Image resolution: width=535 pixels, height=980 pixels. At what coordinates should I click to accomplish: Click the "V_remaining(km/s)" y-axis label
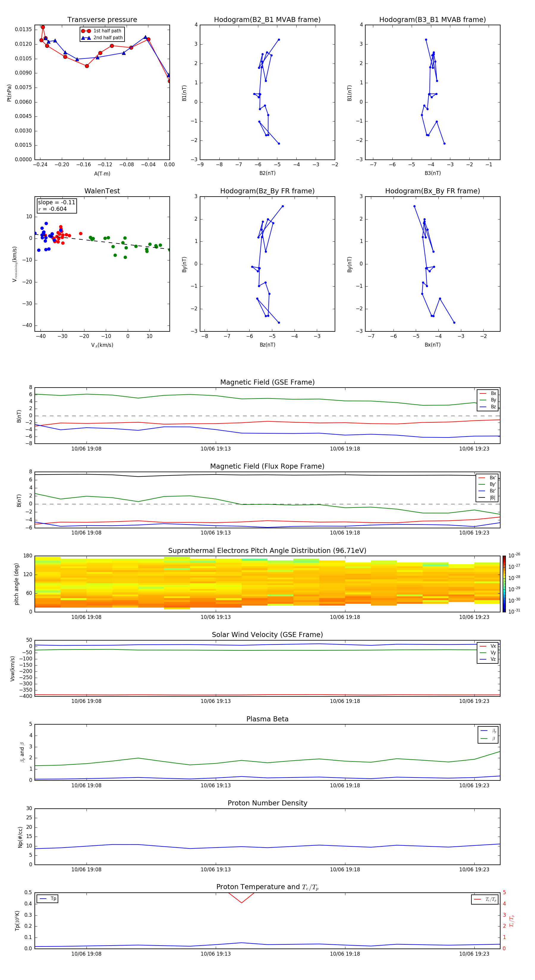click(15, 264)
